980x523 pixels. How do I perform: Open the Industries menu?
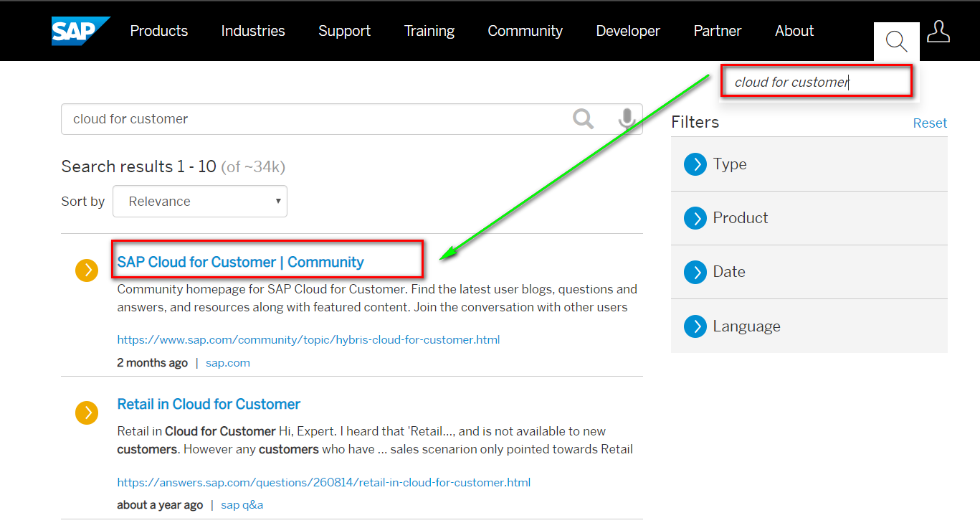[253, 31]
